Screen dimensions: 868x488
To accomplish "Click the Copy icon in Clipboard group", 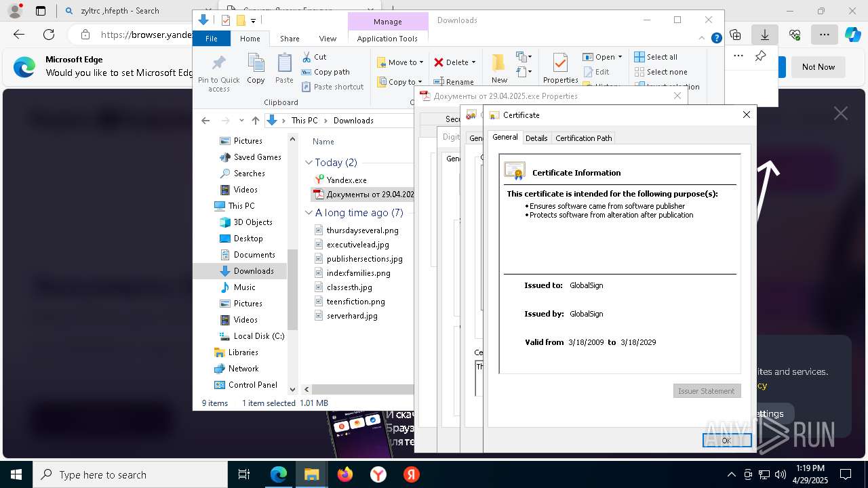I will point(256,68).
